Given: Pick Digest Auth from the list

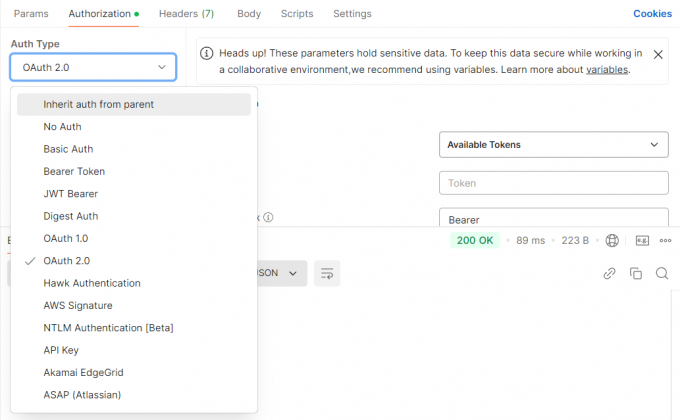Looking at the screenshot, I should 134,216.
